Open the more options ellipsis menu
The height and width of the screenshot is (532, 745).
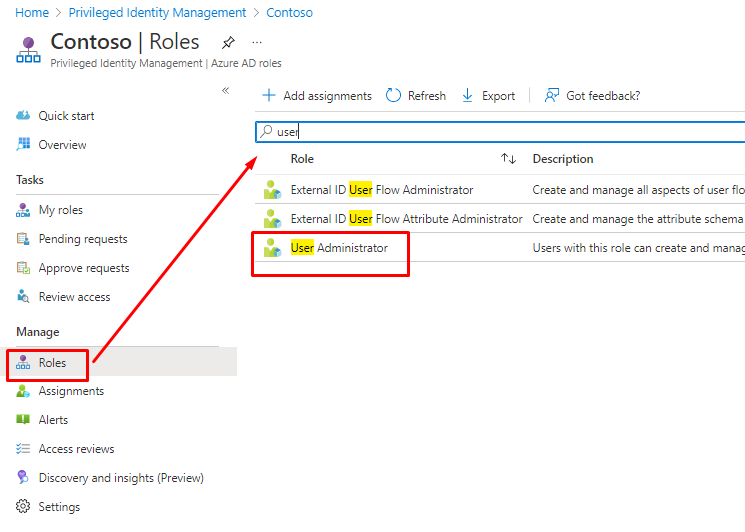pyautogui.click(x=257, y=42)
